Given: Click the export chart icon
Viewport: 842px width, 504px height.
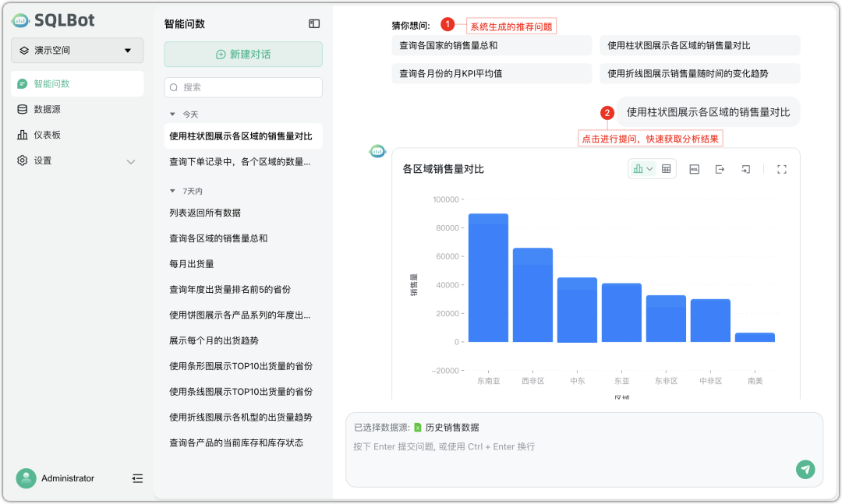Looking at the screenshot, I should coord(720,168).
